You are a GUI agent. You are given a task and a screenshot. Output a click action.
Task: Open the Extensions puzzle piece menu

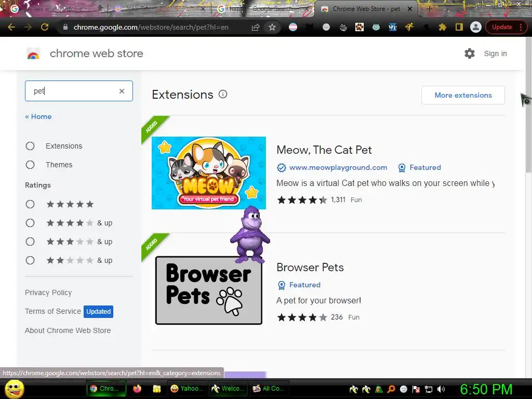coord(443,27)
